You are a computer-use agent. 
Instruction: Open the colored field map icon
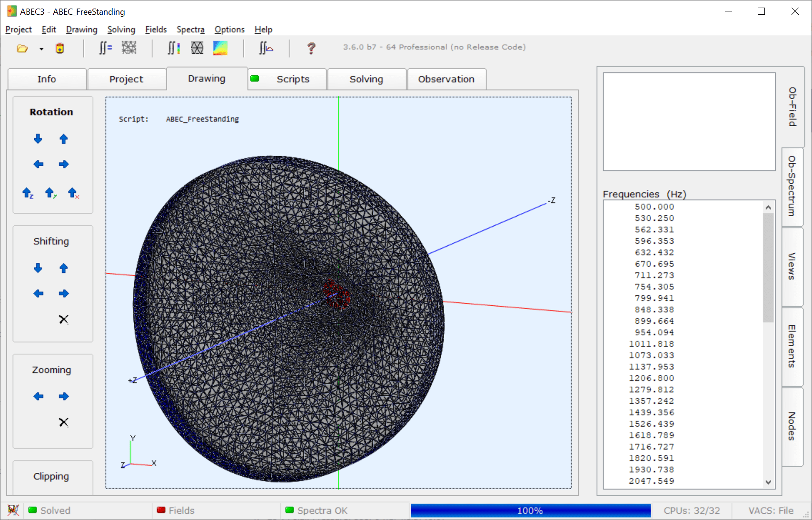[220, 48]
